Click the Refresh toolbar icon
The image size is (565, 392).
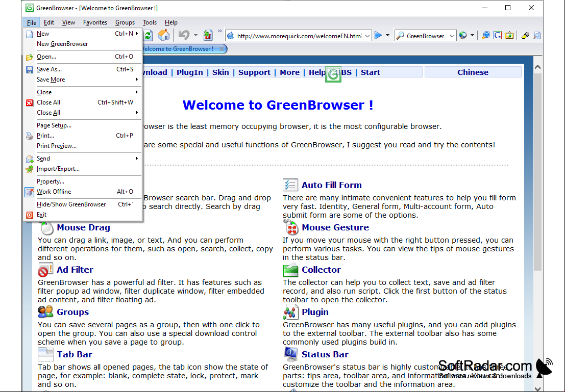(148, 35)
